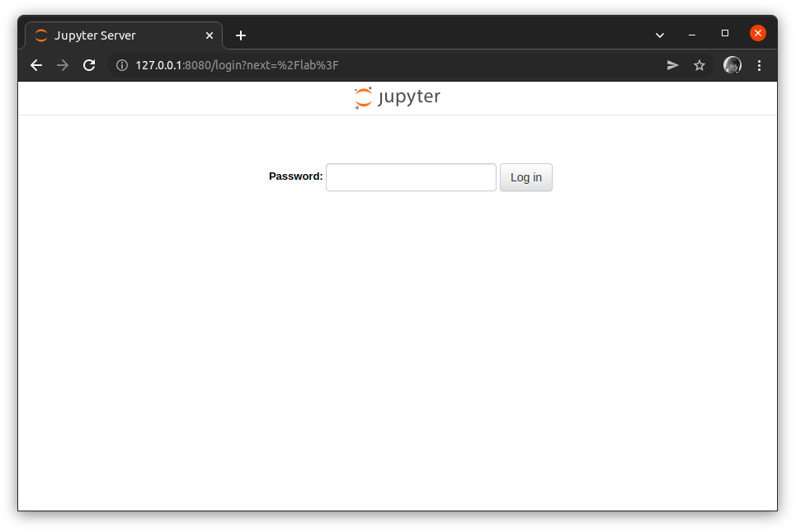Maximize the browser window
The image size is (796, 532).
click(725, 34)
